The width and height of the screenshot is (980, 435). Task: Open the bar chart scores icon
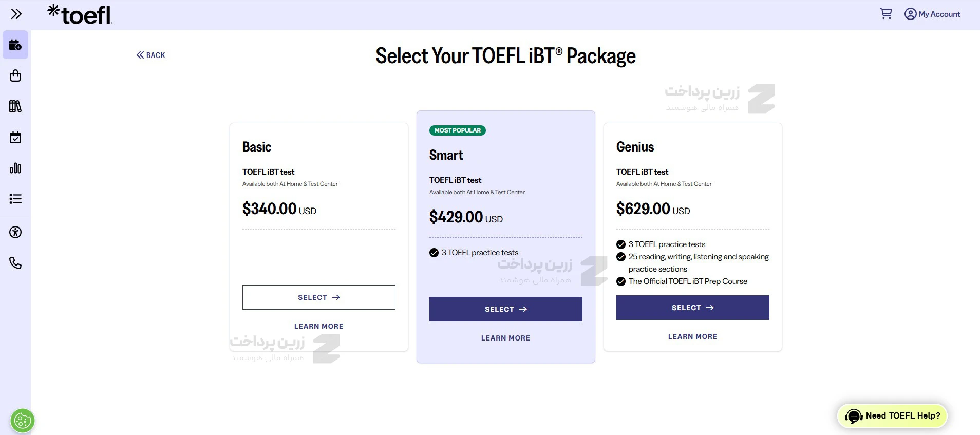15,168
